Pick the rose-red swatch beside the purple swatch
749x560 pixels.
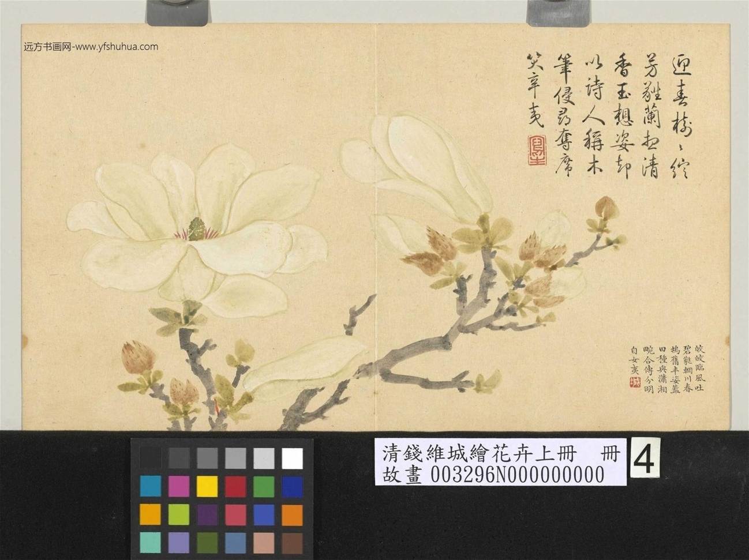click(x=235, y=514)
